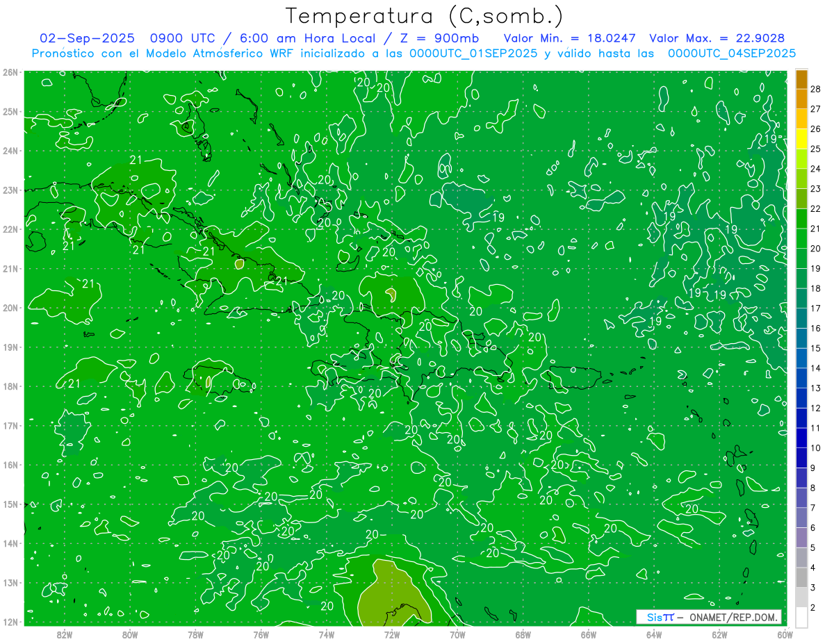Click the '23N' latitude label
This screenshot has height=644, width=834.
(10, 190)
